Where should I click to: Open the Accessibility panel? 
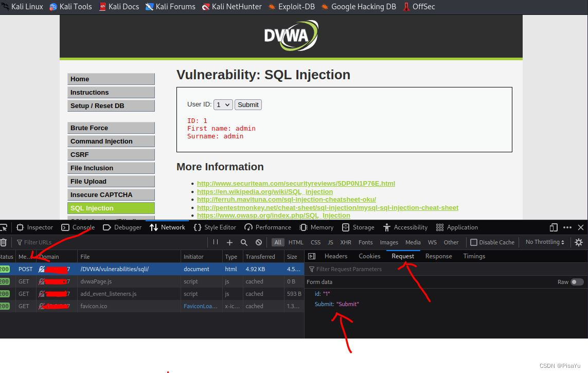pyautogui.click(x=405, y=227)
